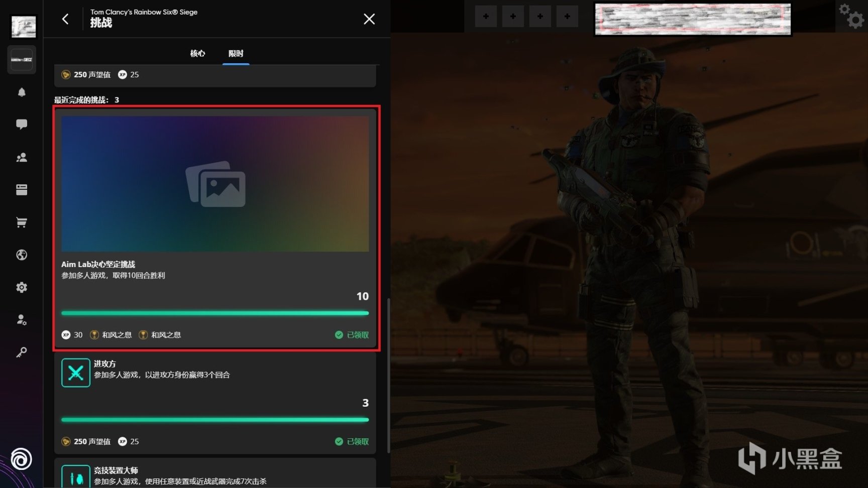Click the 竞技装置大师 gadget challenge icon
Viewport: 868px width, 488px height.
[x=76, y=476]
